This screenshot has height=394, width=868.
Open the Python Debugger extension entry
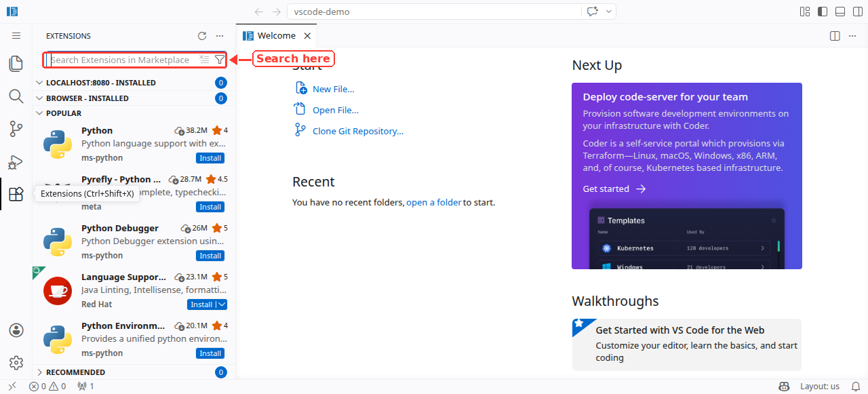pyautogui.click(x=134, y=242)
